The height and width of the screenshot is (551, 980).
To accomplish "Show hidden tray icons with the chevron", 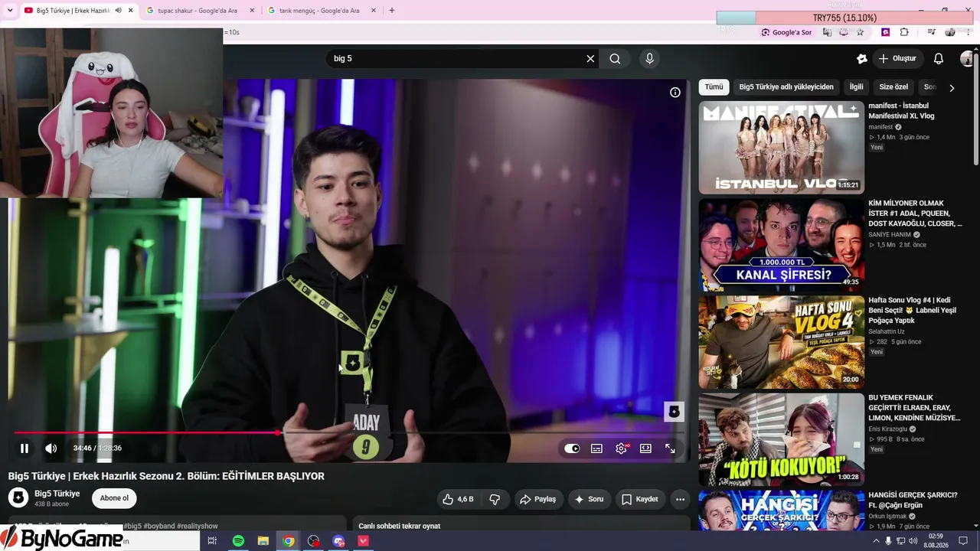I will (x=877, y=541).
